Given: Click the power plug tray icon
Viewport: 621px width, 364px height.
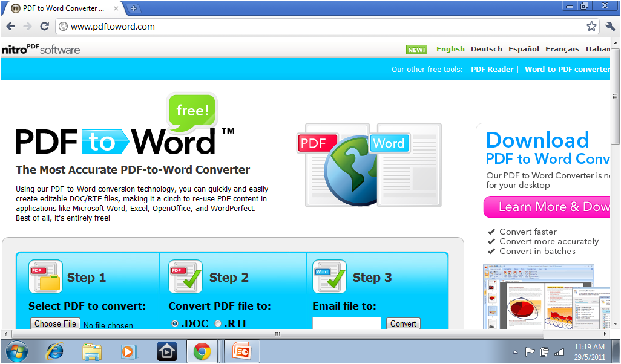Looking at the screenshot, I should (544, 352).
